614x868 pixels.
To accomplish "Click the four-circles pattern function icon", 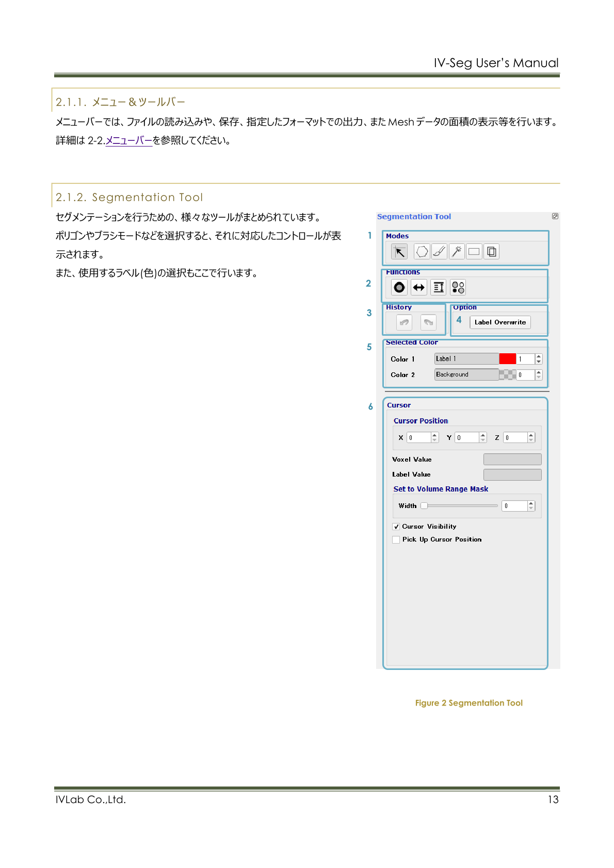I will pos(458,287).
